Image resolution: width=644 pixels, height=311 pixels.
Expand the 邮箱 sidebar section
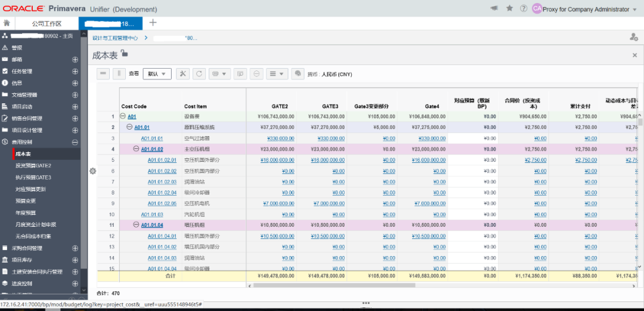click(x=75, y=59)
